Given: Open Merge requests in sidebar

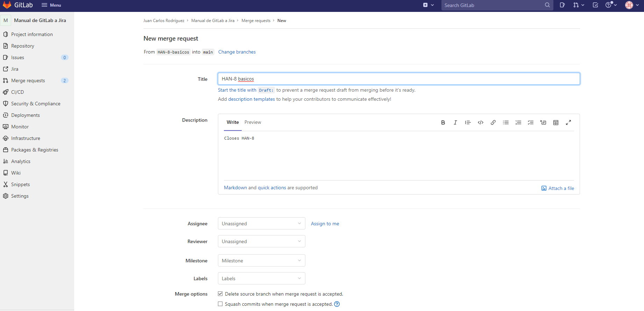Looking at the screenshot, I should pyautogui.click(x=28, y=80).
